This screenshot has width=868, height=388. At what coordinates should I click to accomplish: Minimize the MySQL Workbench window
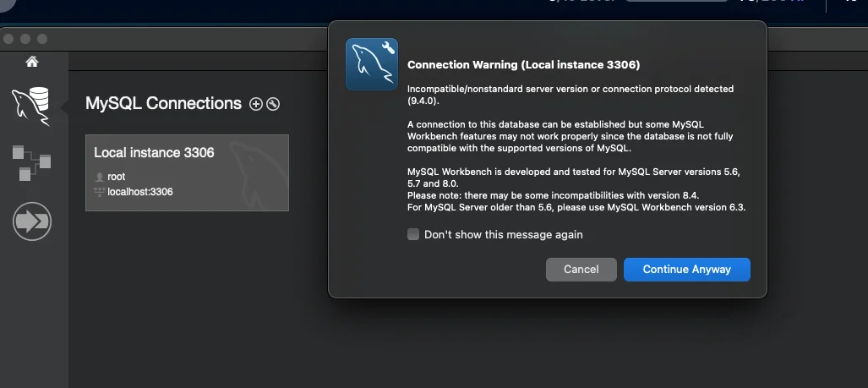click(25, 39)
